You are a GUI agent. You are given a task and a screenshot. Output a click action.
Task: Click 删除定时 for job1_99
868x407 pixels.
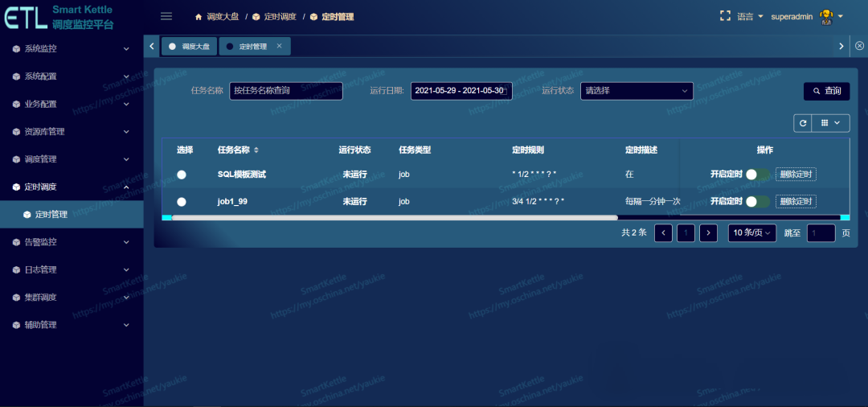796,202
